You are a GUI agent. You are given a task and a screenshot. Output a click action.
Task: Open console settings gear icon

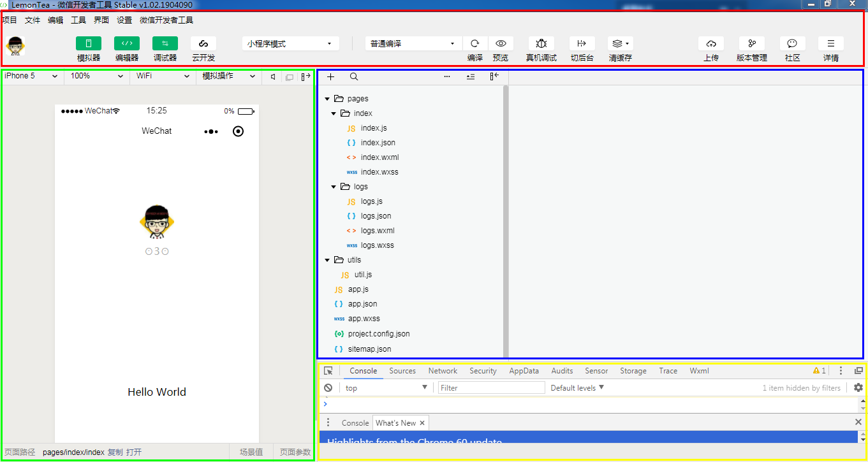858,387
